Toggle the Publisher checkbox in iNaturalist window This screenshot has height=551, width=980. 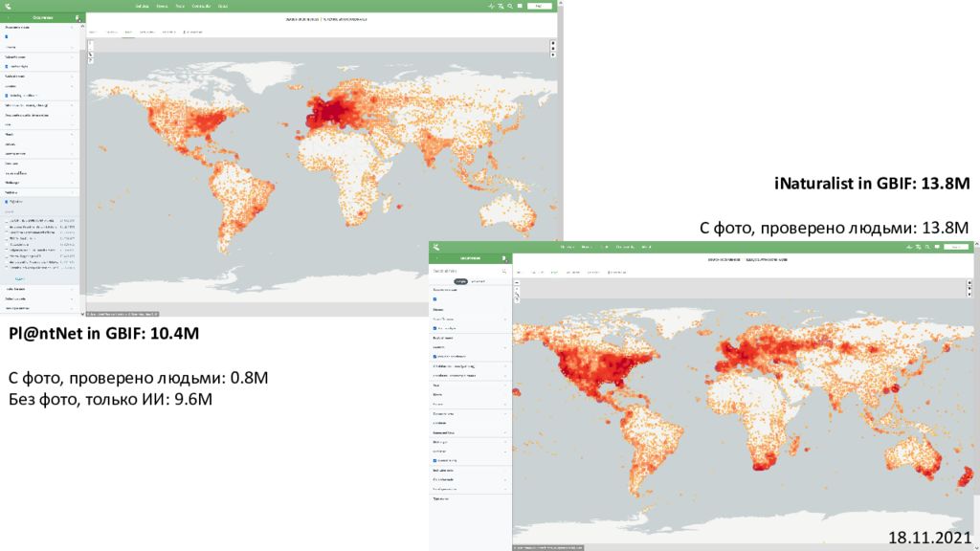pyautogui.click(x=435, y=460)
